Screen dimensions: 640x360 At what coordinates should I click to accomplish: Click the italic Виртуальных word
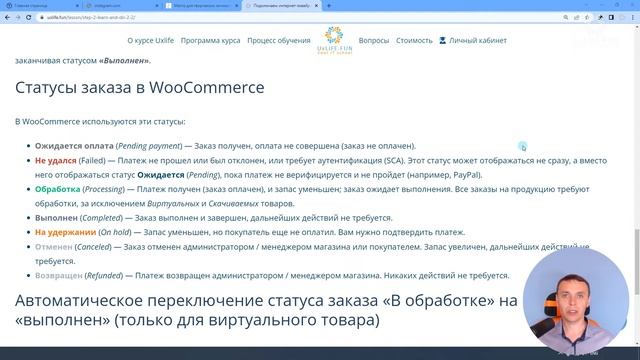pos(173,203)
